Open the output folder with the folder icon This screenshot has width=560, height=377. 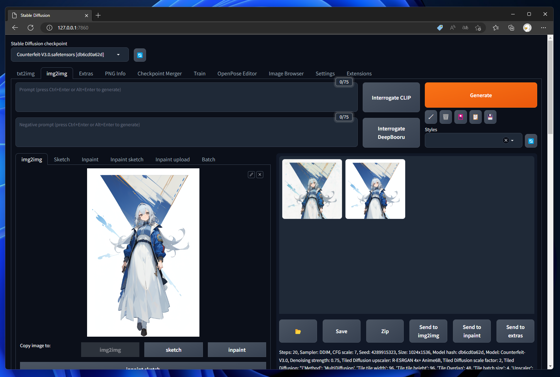(x=298, y=331)
